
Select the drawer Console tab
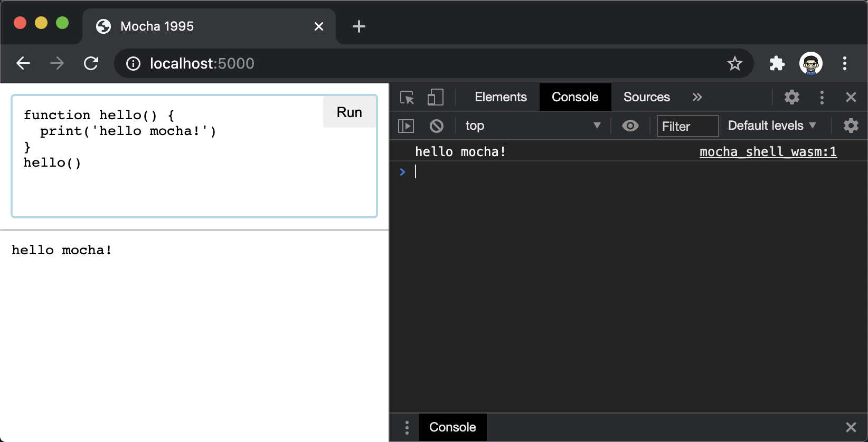pyautogui.click(x=452, y=427)
